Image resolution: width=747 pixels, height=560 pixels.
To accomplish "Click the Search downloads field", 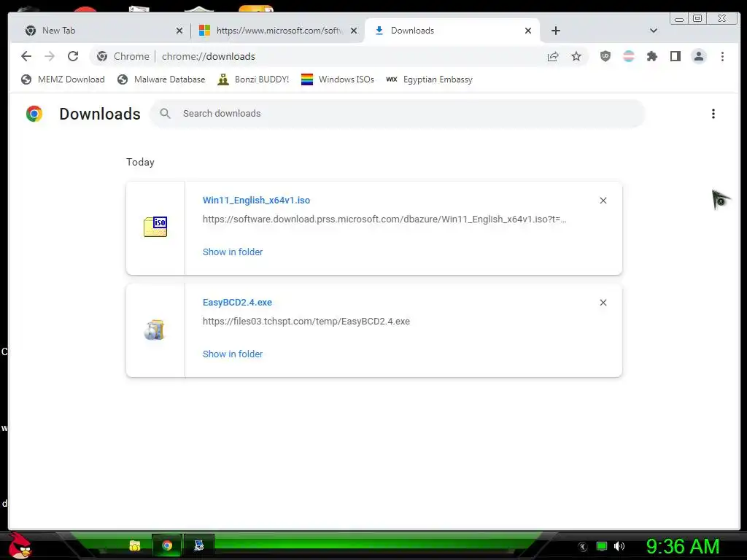I will (x=398, y=114).
